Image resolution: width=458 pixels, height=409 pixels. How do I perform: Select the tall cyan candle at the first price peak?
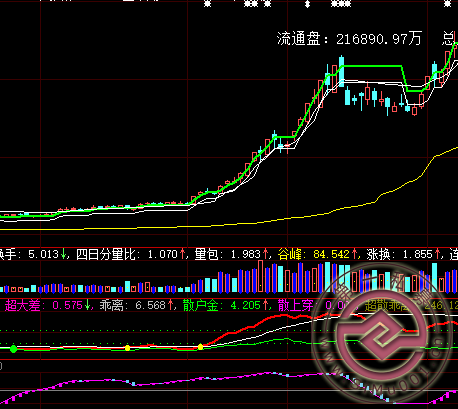point(341,71)
